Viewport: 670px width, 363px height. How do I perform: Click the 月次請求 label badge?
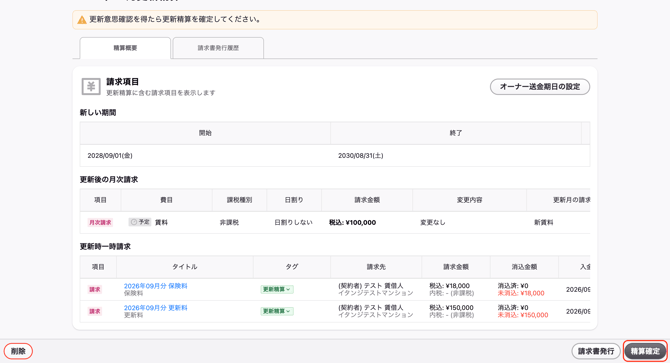(100, 222)
